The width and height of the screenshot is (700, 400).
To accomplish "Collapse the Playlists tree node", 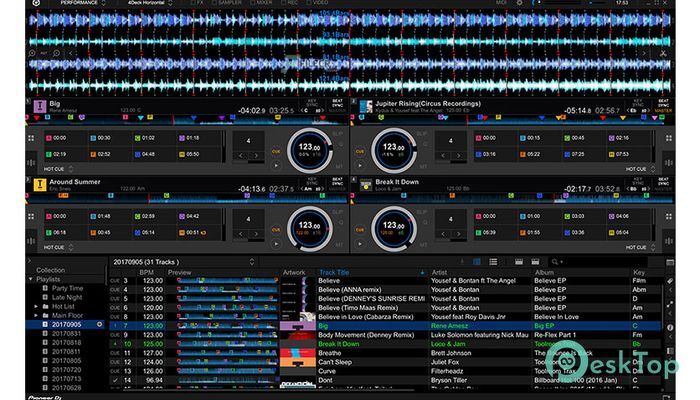I will point(31,279).
